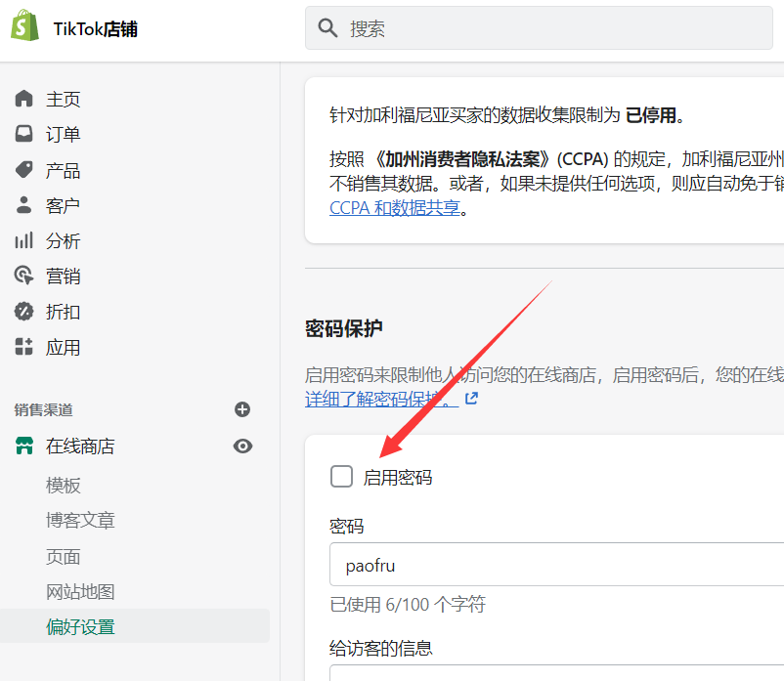
Task: Go to 订单 in the sidebar
Action: (63, 135)
